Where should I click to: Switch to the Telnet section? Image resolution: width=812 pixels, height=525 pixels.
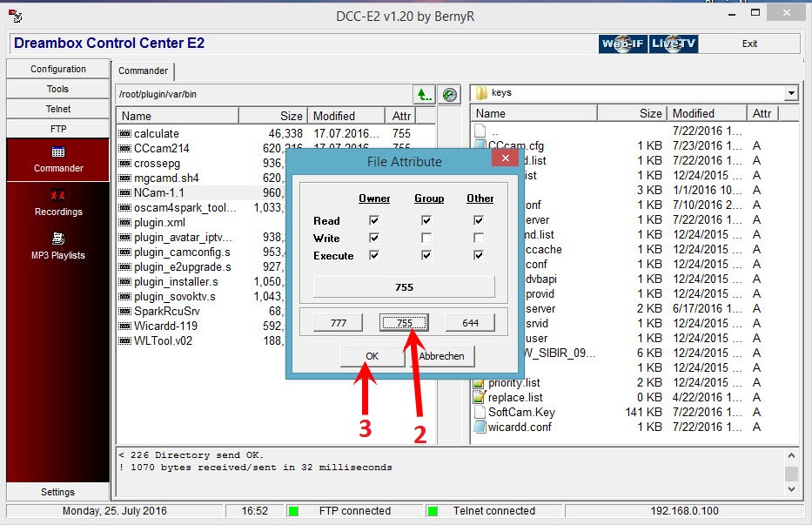point(58,109)
